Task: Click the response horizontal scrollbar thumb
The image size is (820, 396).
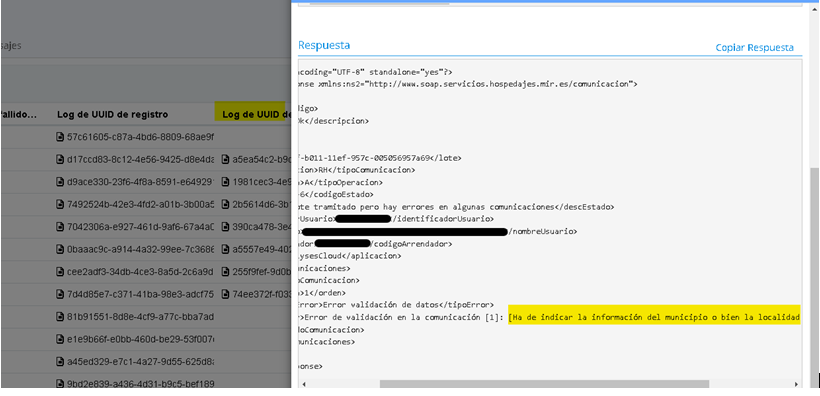Action: [544, 384]
